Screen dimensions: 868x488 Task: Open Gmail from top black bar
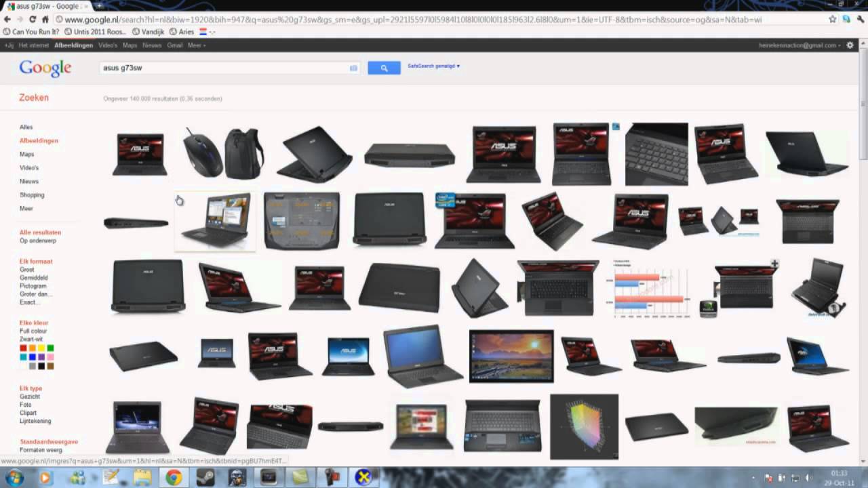click(x=175, y=45)
